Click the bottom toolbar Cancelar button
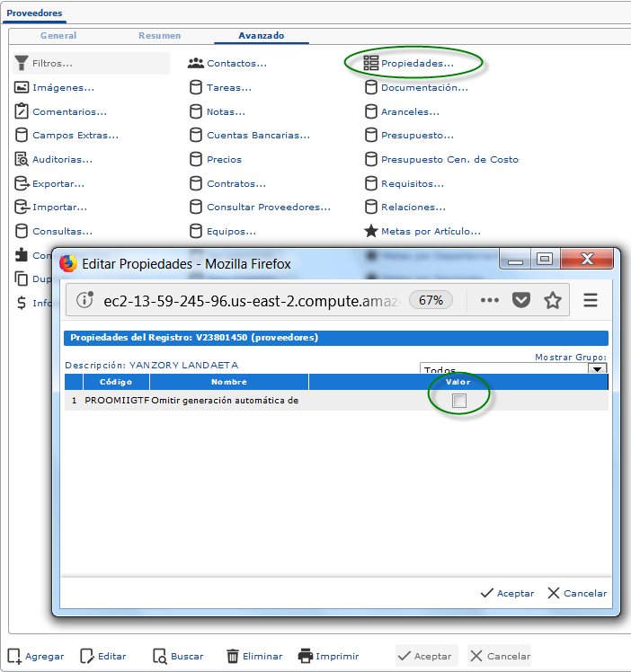The height and width of the screenshot is (672, 631). [x=500, y=656]
